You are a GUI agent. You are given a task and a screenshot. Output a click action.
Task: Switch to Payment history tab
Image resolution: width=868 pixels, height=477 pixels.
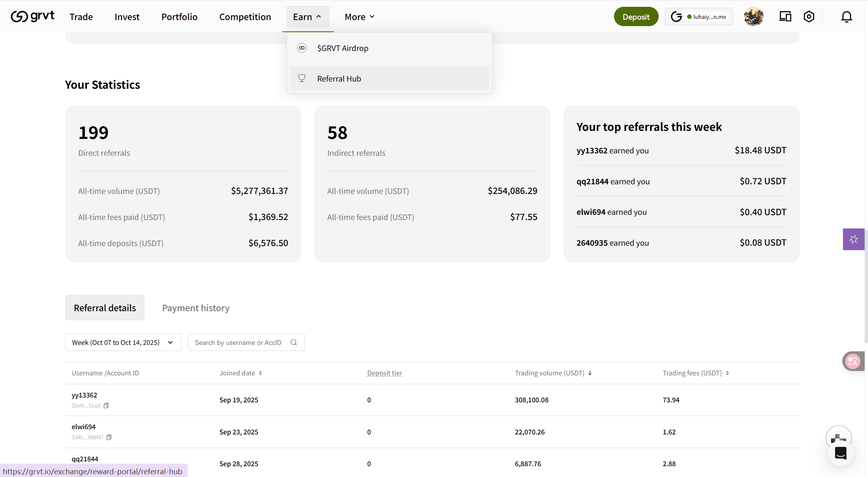point(196,308)
